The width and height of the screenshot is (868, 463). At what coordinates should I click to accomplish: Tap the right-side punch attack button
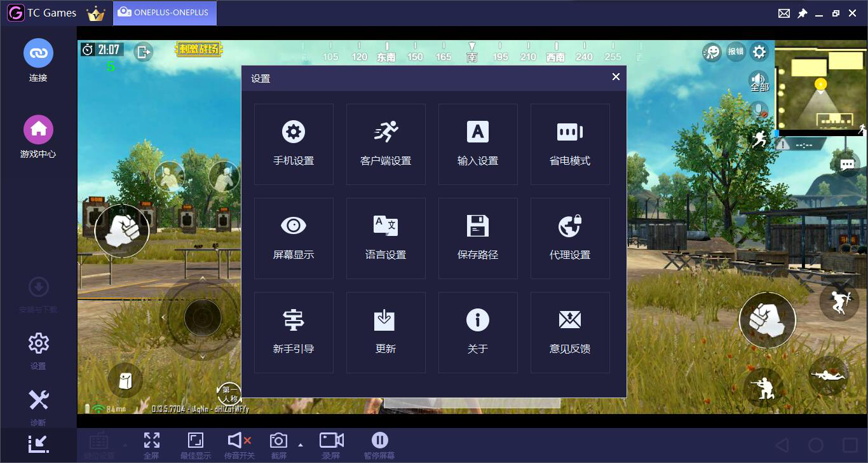768,320
